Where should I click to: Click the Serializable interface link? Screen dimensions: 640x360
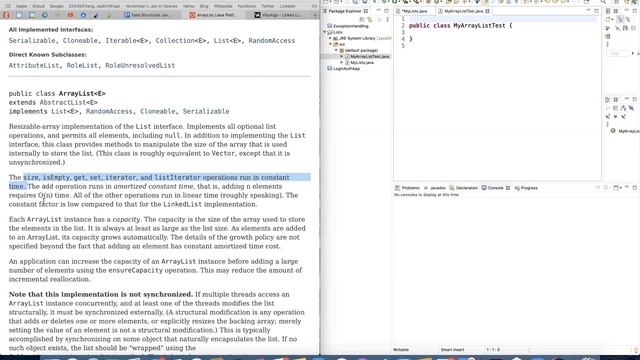[x=32, y=40]
